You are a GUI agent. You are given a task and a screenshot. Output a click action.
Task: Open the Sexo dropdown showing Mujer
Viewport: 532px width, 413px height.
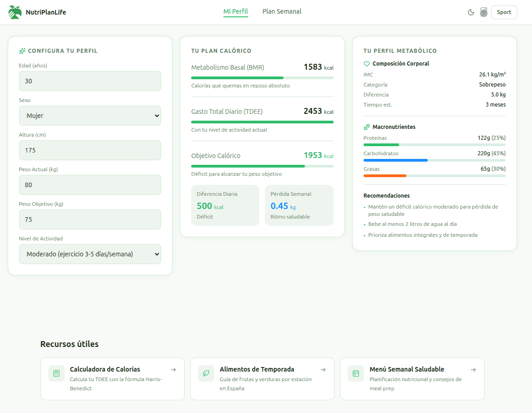point(90,116)
